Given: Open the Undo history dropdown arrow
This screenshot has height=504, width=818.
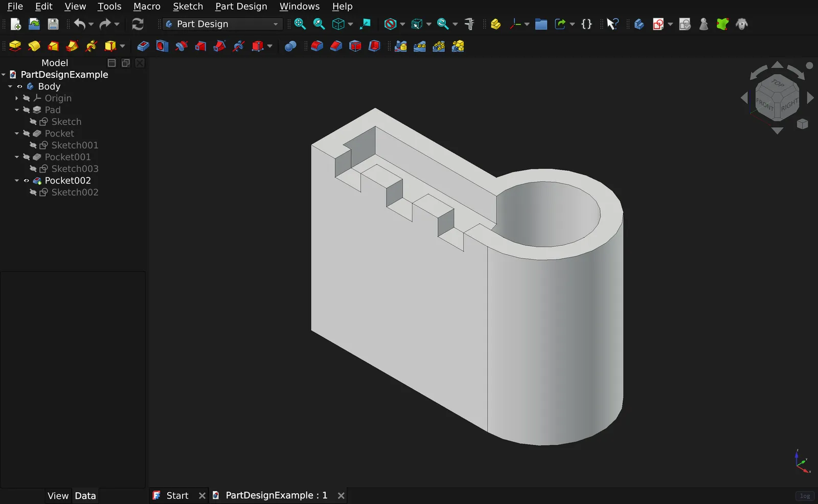Looking at the screenshot, I should point(91,24).
